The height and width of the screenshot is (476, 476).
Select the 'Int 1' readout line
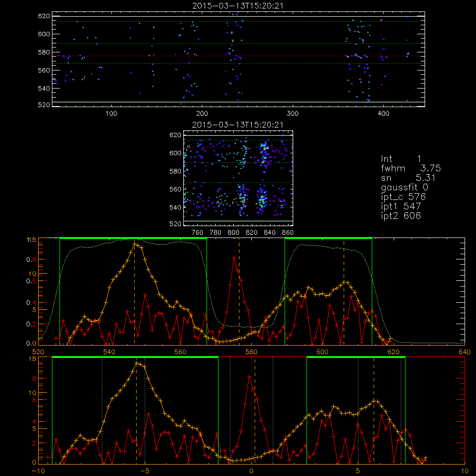[401, 159]
